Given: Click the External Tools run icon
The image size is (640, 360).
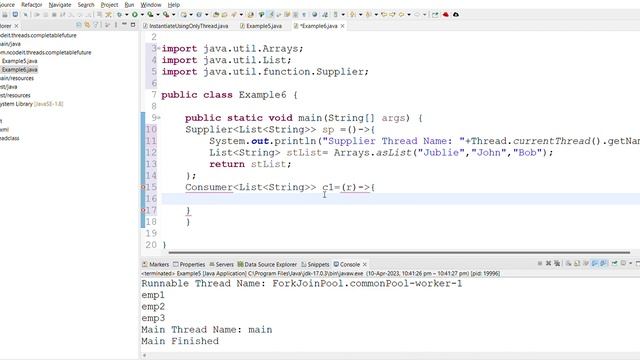Looking at the screenshot, I should coord(166,14).
